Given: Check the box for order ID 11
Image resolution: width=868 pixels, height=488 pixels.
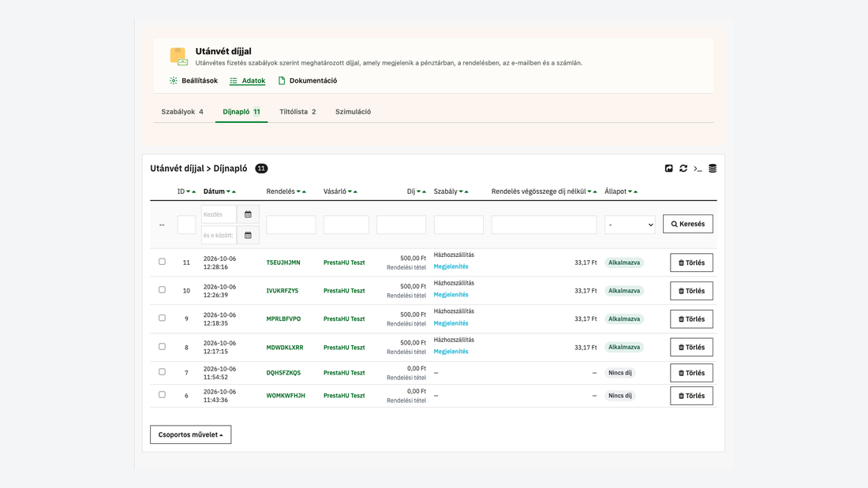Looking at the screenshot, I should tap(163, 262).
